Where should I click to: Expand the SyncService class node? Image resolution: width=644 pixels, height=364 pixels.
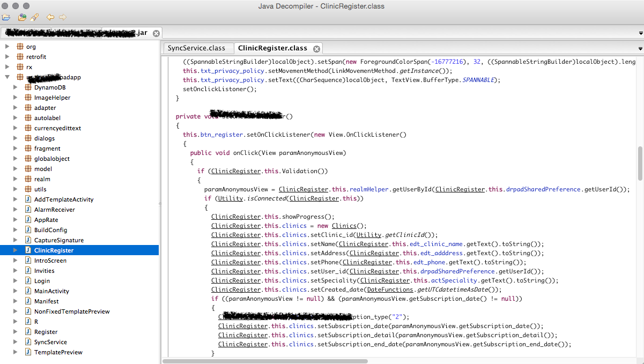(15, 342)
